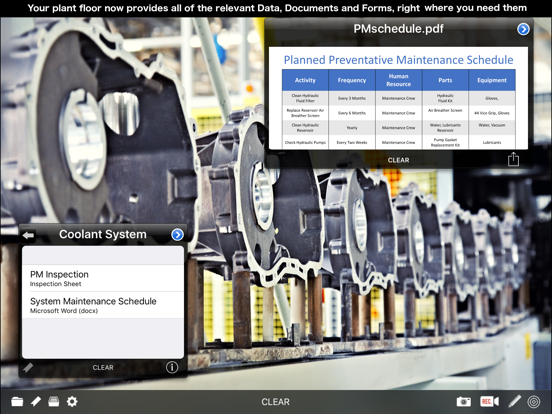This screenshot has height=414, width=552.
Task: Open the file drawer icon in bottom toolbar
Action: [x=54, y=401]
